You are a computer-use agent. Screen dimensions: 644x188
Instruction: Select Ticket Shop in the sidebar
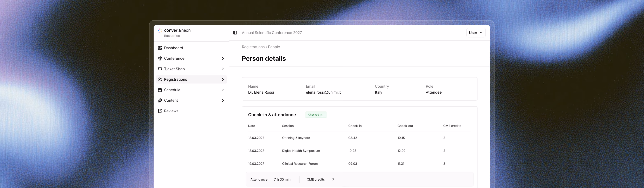[x=191, y=69]
